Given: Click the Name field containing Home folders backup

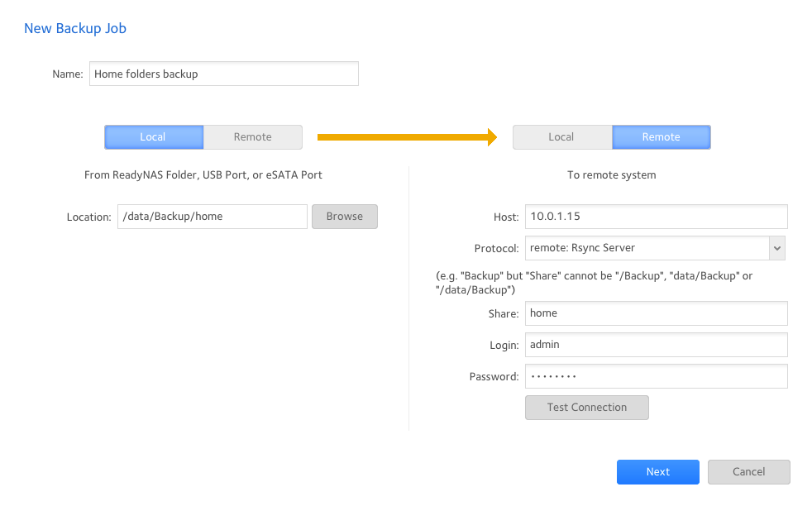Looking at the screenshot, I should (223, 74).
